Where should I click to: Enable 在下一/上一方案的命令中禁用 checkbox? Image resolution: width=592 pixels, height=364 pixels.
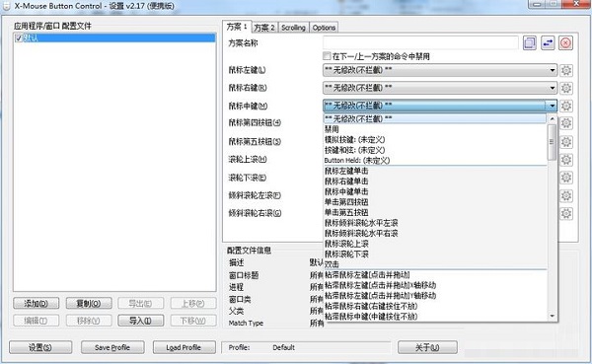click(327, 56)
